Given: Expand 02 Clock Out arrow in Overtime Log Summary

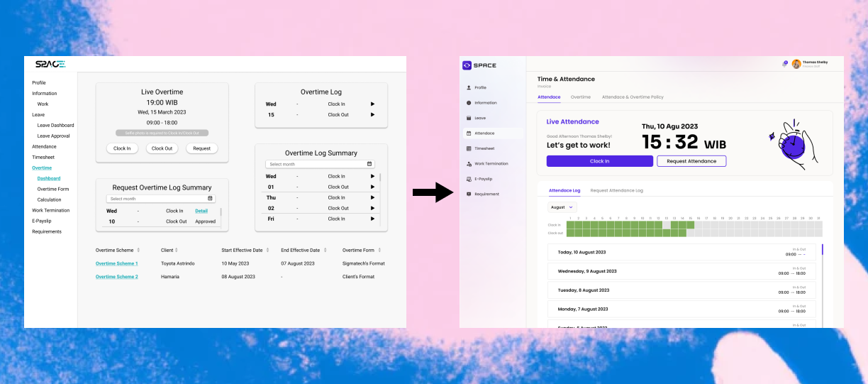Looking at the screenshot, I should pyautogui.click(x=372, y=209).
